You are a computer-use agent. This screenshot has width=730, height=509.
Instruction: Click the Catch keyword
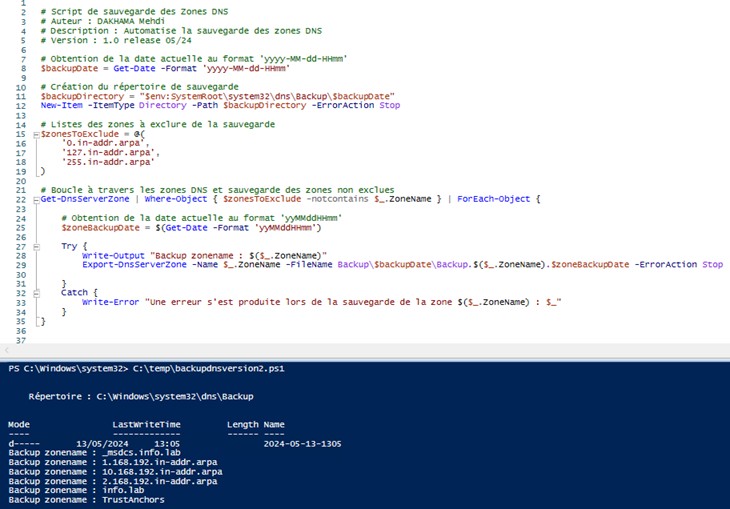point(74,292)
